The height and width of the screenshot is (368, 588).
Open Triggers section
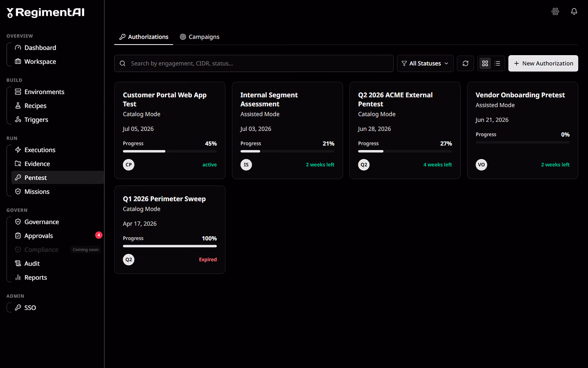[x=57, y=120]
